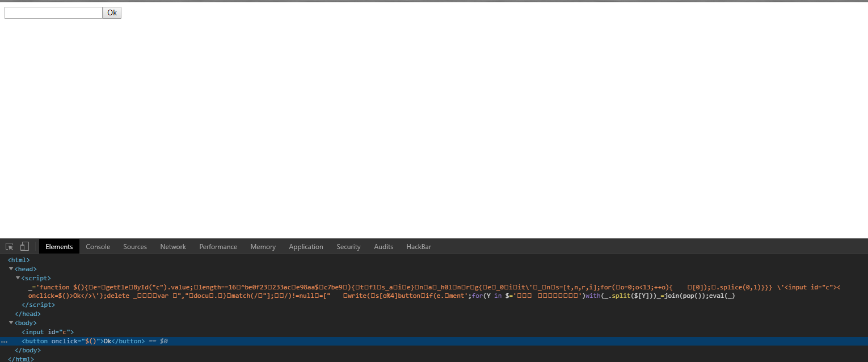Open the Security tab
This screenshot has width=868, height=362.
pyautogui.click(x=348, y=246)
